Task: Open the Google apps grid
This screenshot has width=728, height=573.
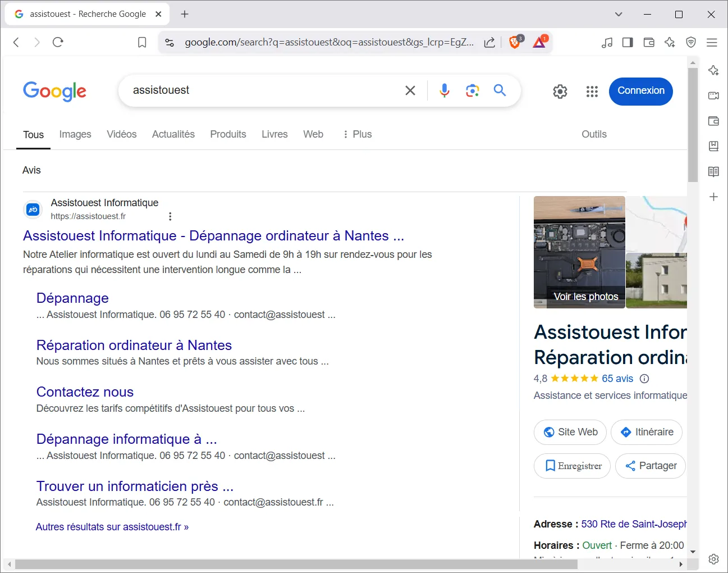Action: tap(592, 92)
